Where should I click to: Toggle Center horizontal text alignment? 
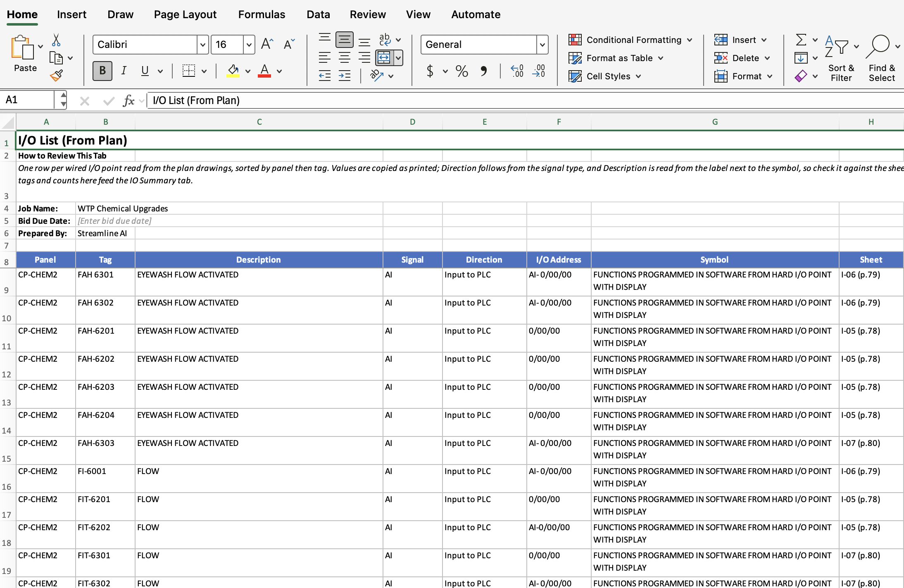(344, 58)
